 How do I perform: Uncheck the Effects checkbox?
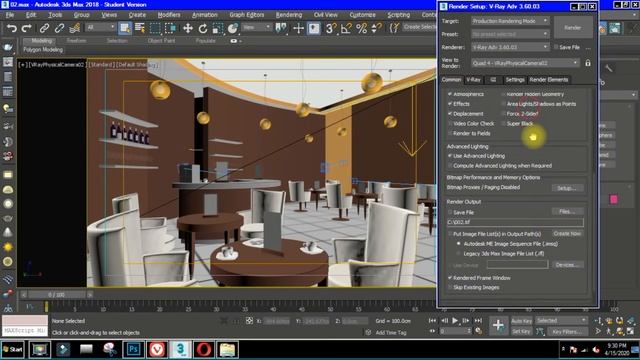[x=450, y=104]
